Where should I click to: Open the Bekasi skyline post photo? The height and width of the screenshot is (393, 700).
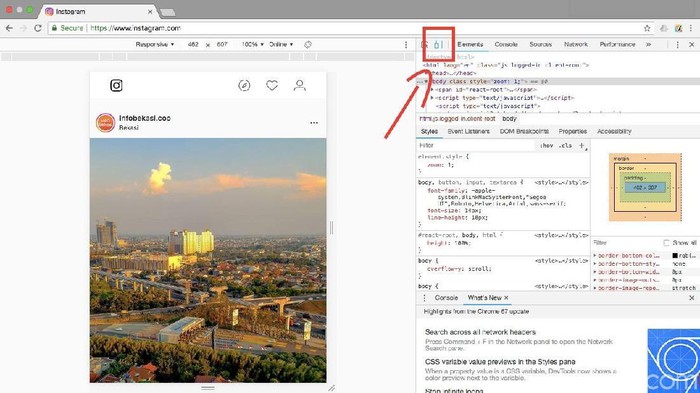(x=208, y=260)
